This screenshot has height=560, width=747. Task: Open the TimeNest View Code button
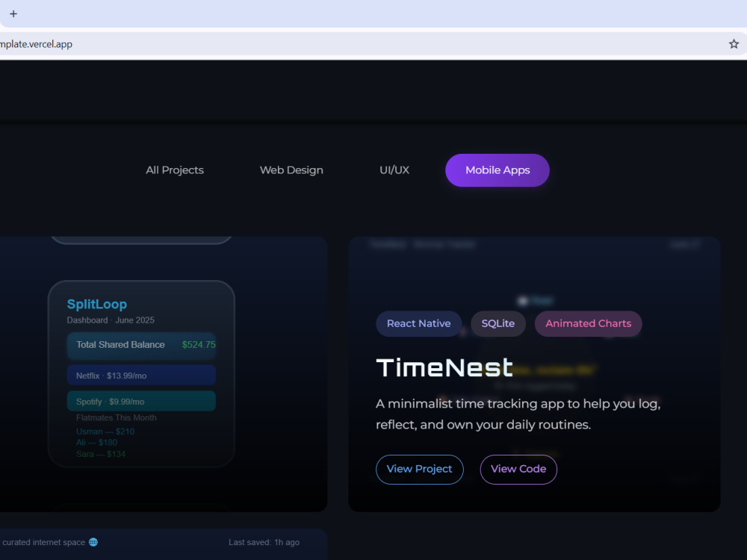click(x=518, y=469)
